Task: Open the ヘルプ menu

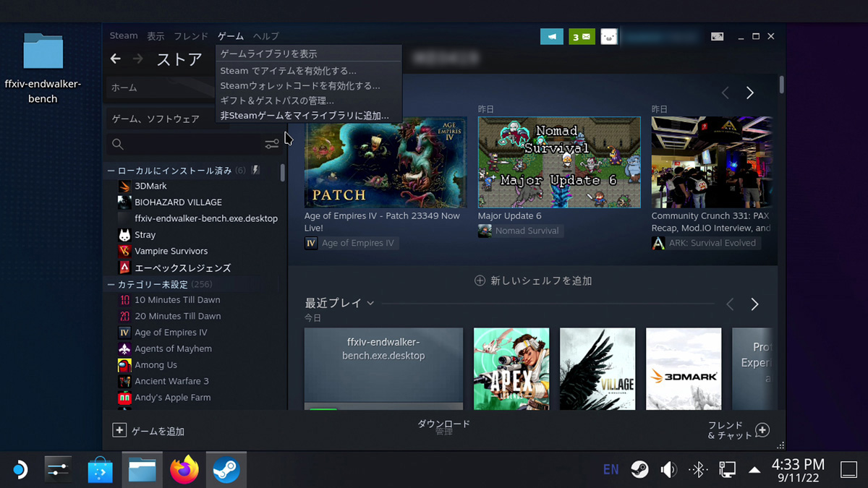Action: [266, 36]
